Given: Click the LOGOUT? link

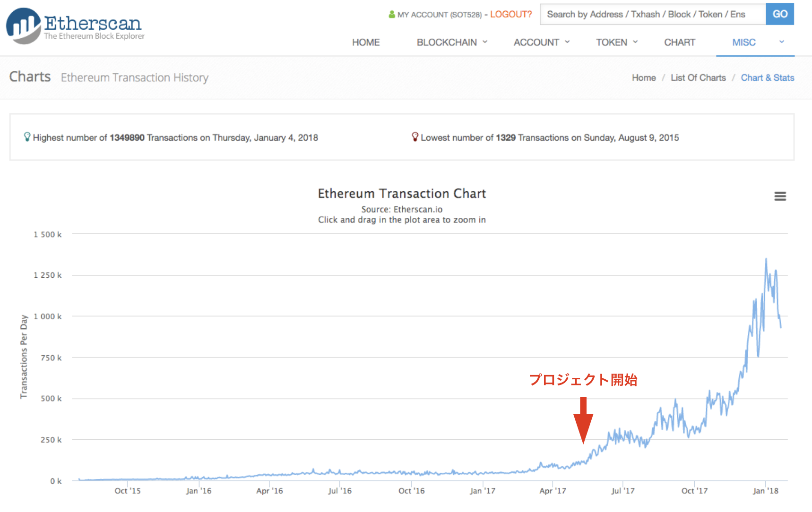Looking at the screenshot, I should tap(511, 15).
